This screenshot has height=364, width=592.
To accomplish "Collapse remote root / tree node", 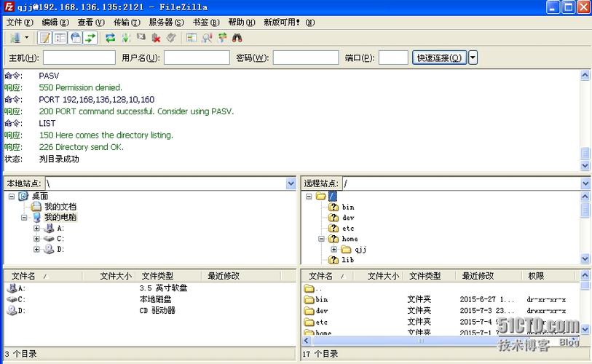I will [309, 197].
